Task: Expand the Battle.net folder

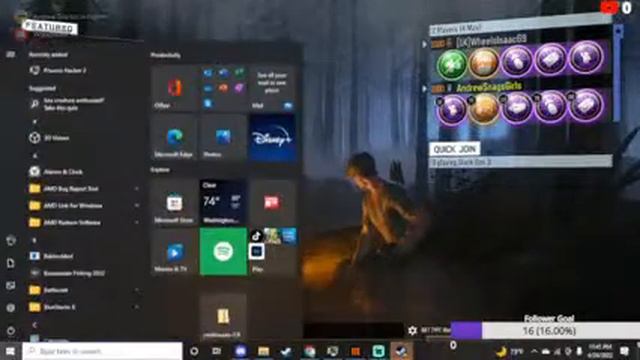Action: [x=84, y=290]
